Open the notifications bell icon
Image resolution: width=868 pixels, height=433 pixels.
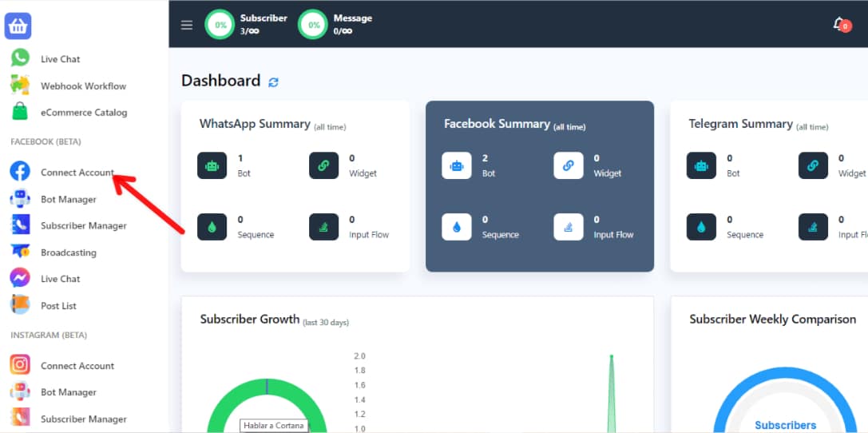click(840, 24)
